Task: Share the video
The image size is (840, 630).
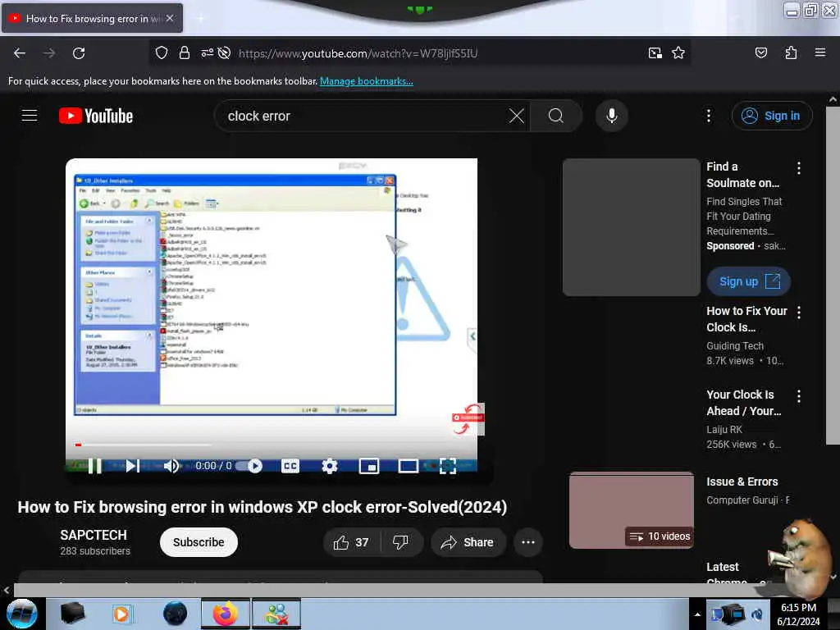Action: coord(467,542)
